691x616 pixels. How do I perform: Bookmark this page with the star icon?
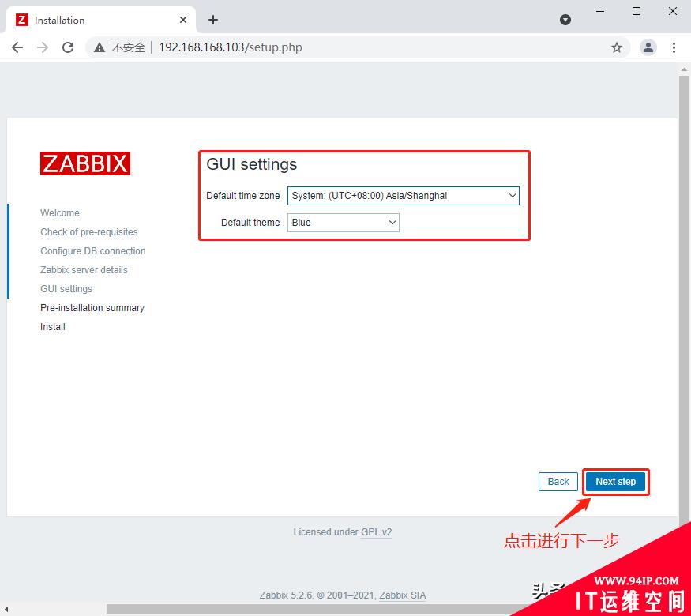(x=617, y=47)
